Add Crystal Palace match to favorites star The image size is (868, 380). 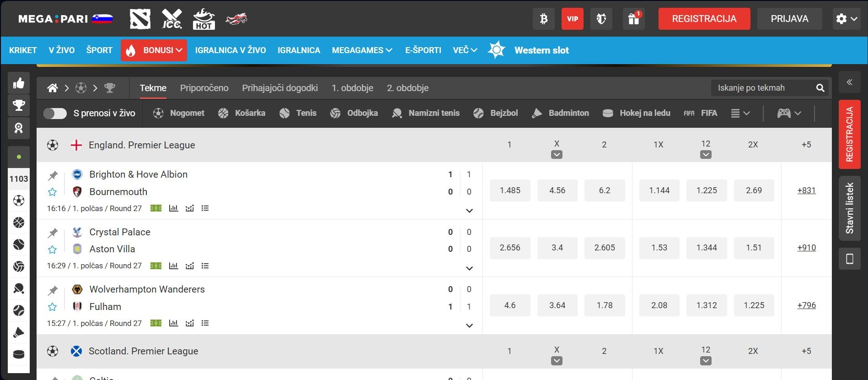tap(53, 249)
